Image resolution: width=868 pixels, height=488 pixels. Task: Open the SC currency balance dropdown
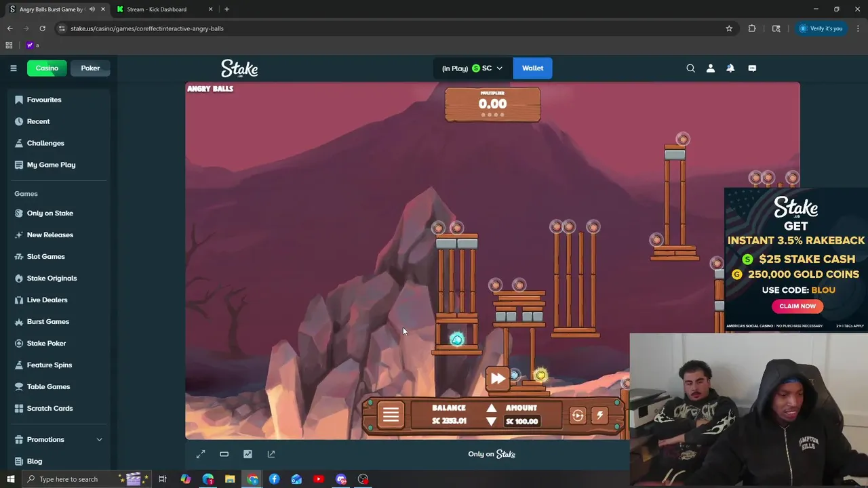[472, 68]
